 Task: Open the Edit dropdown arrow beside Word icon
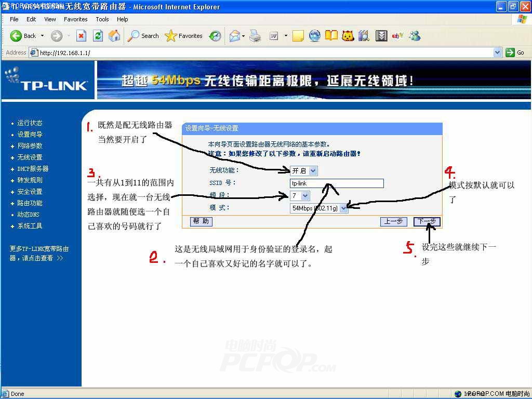click(286, 36)
